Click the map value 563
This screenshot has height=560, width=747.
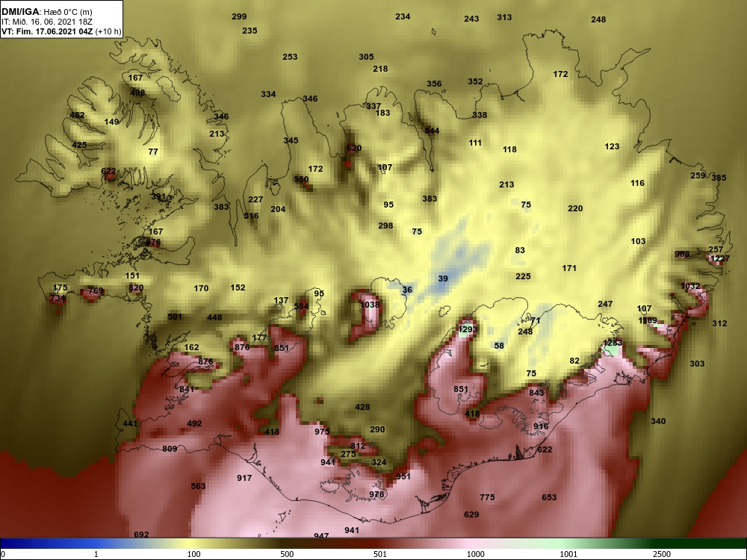click(x=198, y=486)
